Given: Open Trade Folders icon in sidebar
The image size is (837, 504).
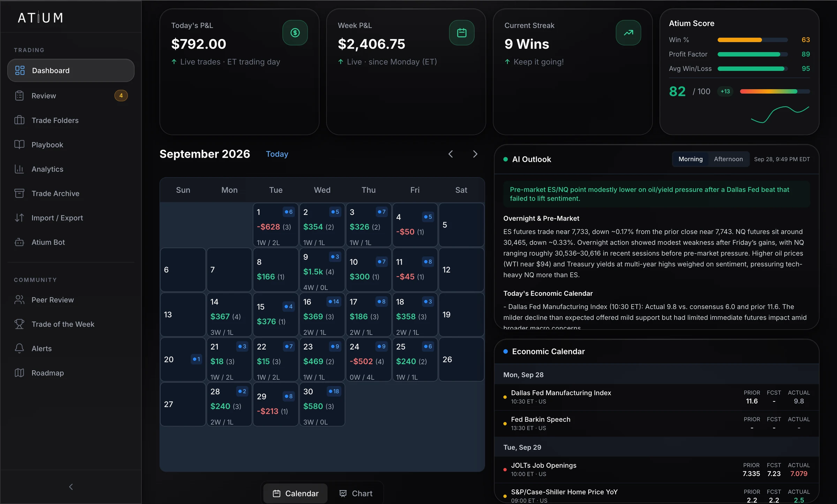Looking at the screenshot, I should pos(20,120).
